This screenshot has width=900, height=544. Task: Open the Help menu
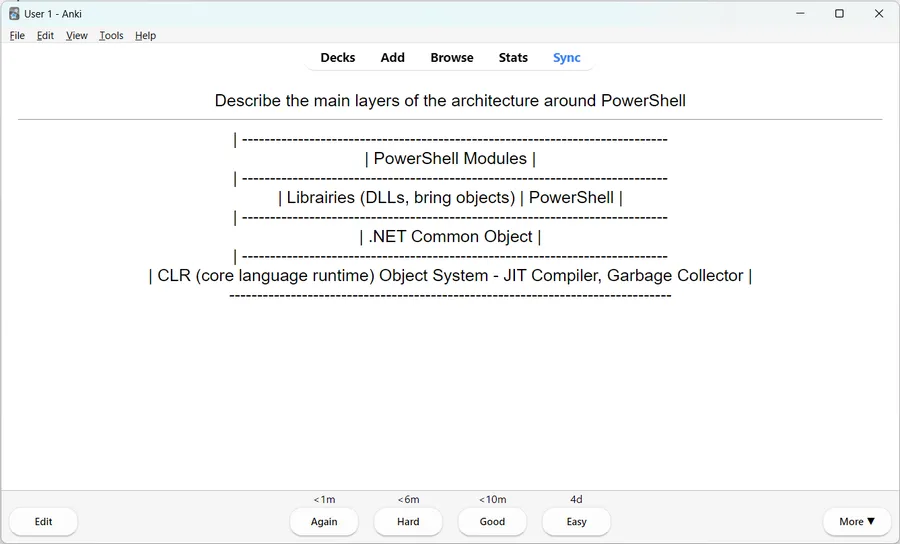point(145,36)
